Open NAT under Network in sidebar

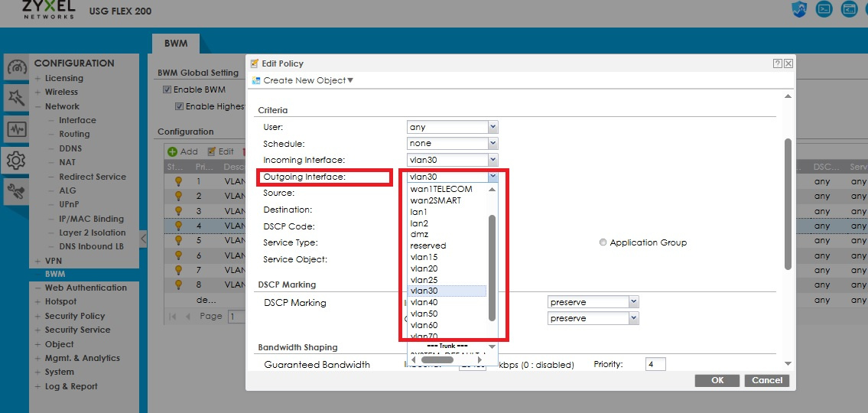click(x=67, y=162)
